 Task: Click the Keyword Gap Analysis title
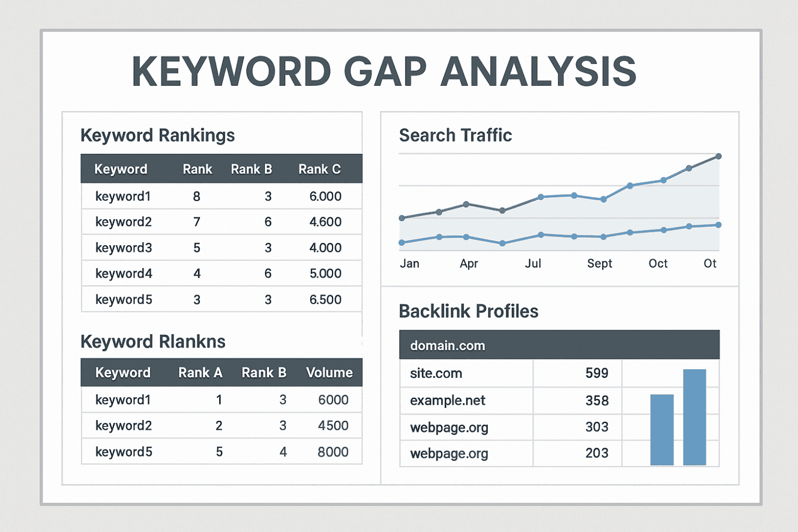coord(384,71)
